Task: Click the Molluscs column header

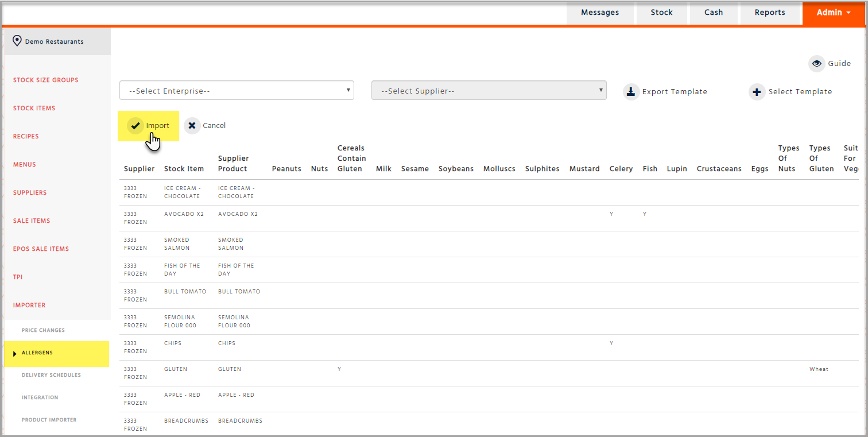Action: coord(499,169)
